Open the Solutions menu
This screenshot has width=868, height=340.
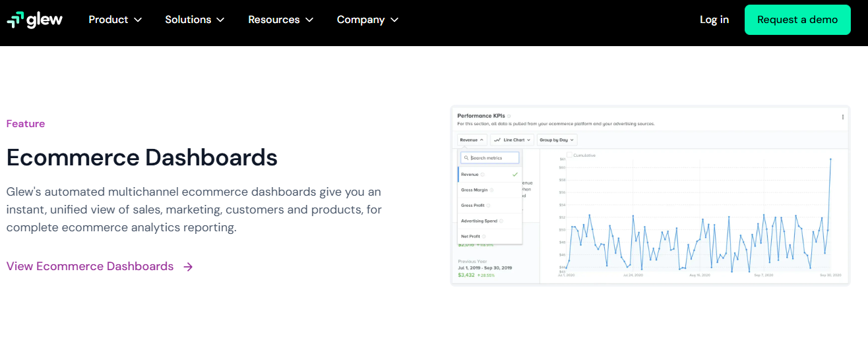pyautogui.click(x=195, y=20)
